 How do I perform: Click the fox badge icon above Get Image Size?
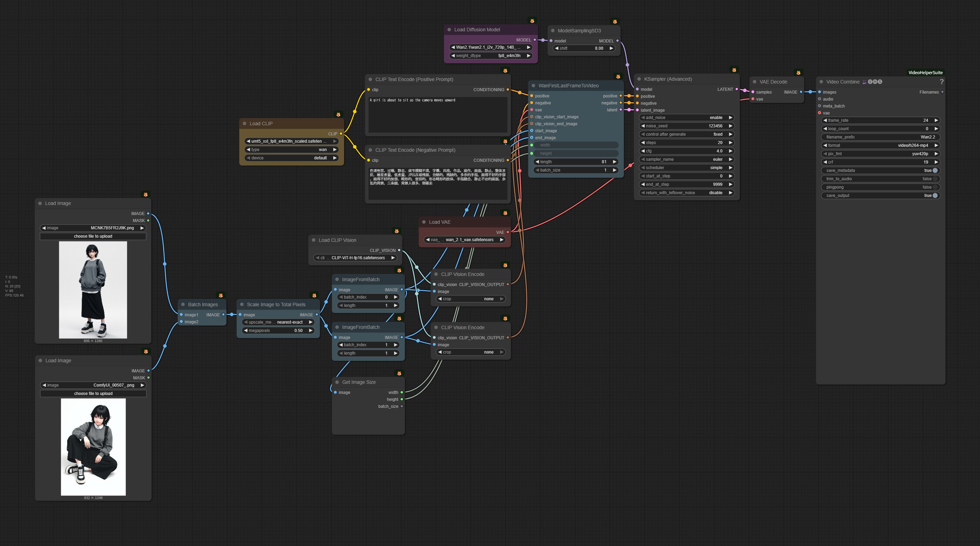tap(399, 373)
